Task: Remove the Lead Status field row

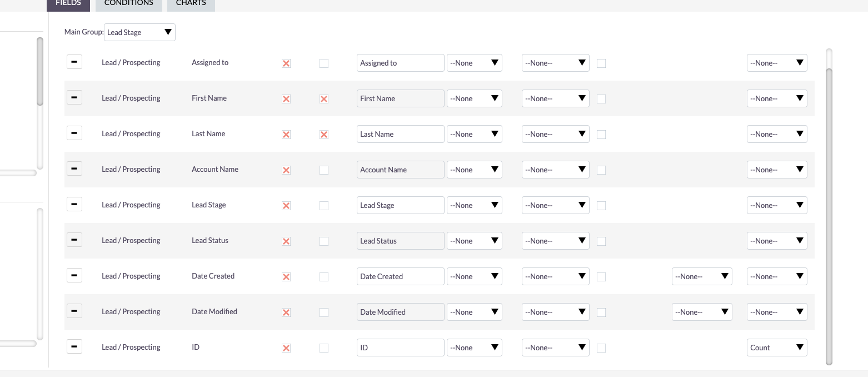Action: tap(74, 240)
